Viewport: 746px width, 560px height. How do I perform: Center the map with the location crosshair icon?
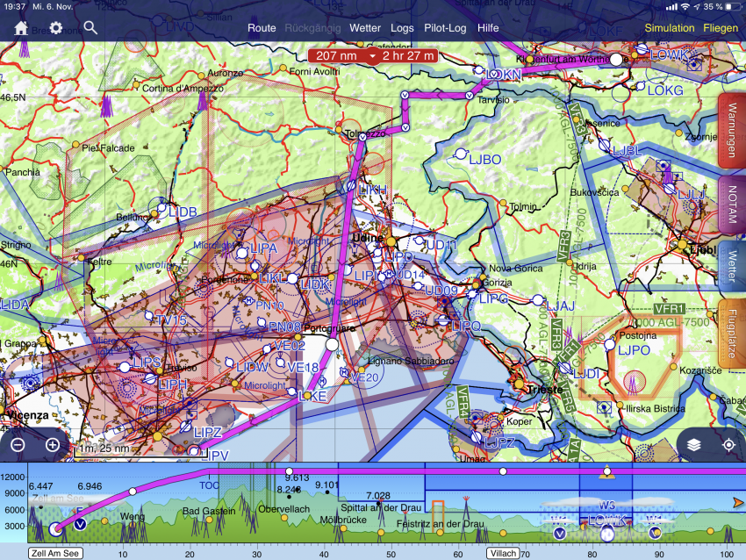[x=728, y=445]
